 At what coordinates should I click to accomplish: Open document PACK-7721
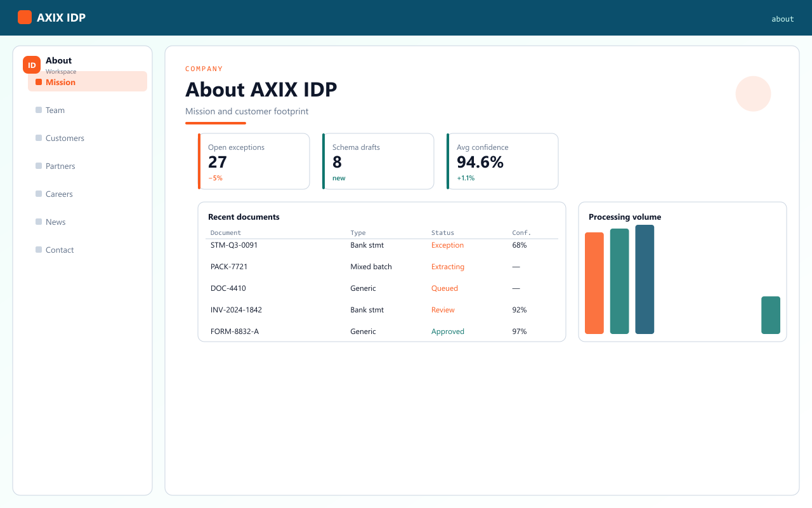tap(229, 267)
